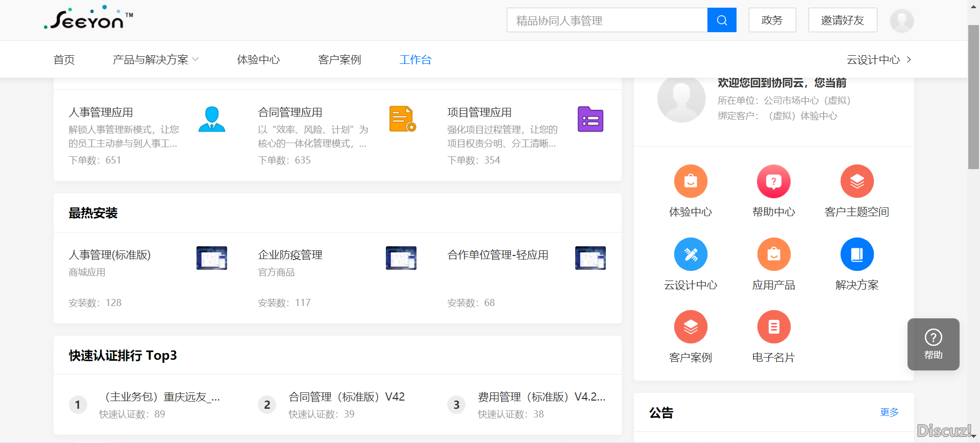Click text 快速认证数:89
This screenshot has width=980, height=443.
pos(132,414)
